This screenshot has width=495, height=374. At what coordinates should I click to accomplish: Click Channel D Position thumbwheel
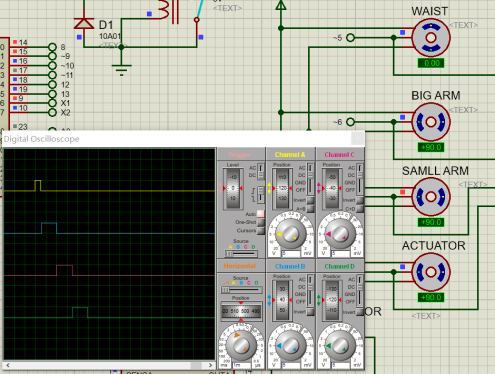332,300
